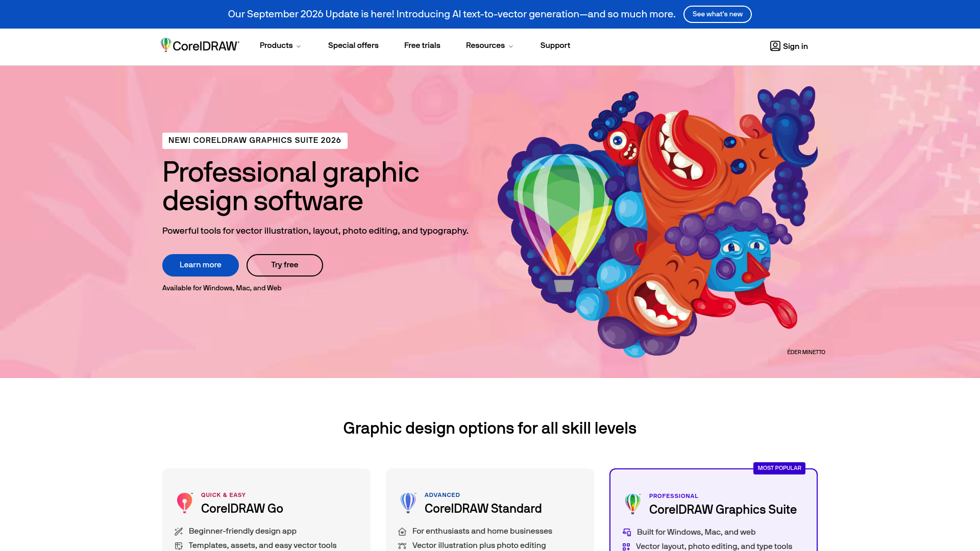The width and height of the screenshot is (980, 551).
Task: Click the MOST POPULAR badge
Action: (x=779, y=468)
